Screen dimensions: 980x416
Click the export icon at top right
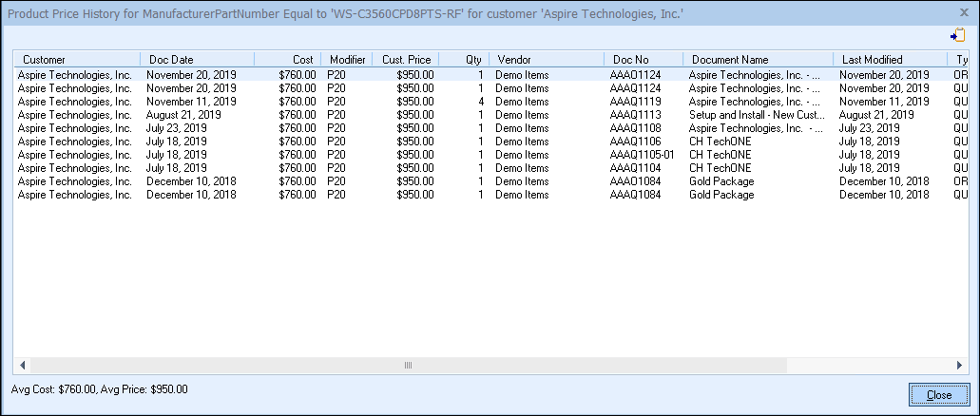pos(956,35)
